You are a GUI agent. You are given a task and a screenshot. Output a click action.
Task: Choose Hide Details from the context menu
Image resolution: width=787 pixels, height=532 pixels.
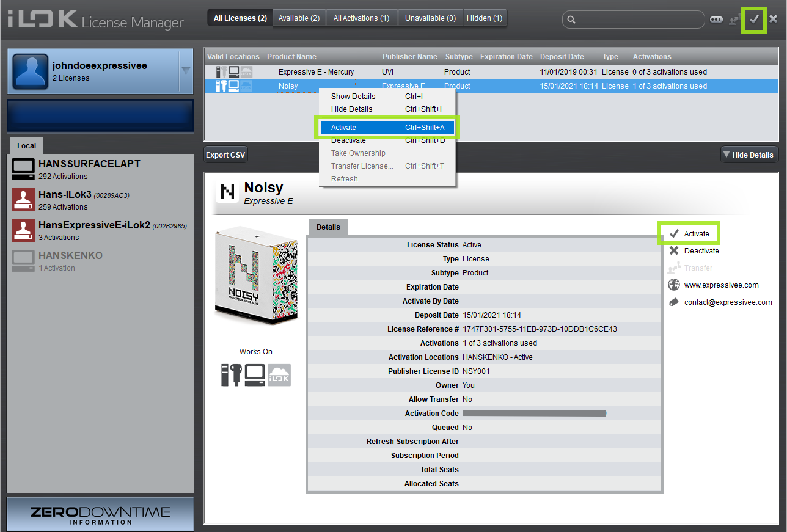387,109
